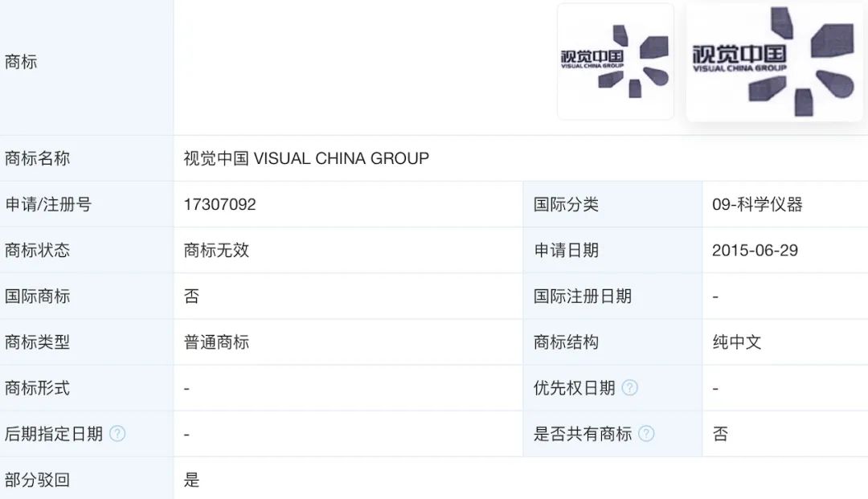This screenshot has width=868, height=499.
Task: Click the 商标无效 status value
Action: 216,251
